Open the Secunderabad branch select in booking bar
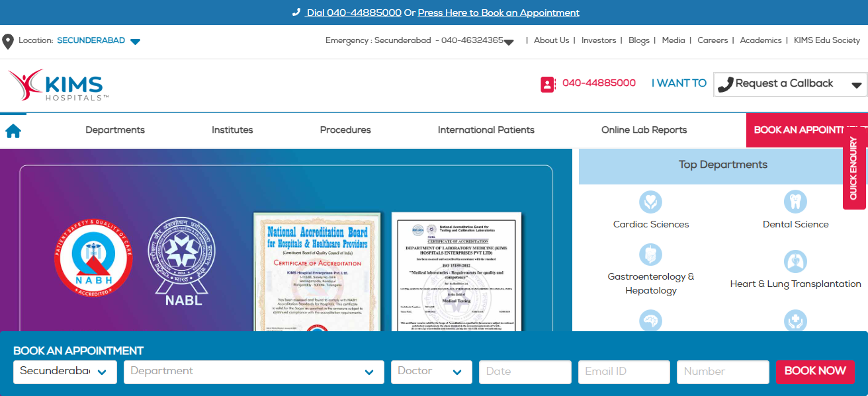This screenshot has width=868, height=396. pyautogui.click(x=65, y=372)
